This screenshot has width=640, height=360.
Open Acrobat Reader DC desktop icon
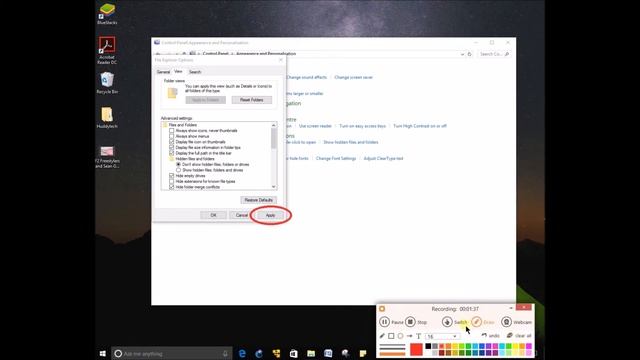[x=107, y=50]
